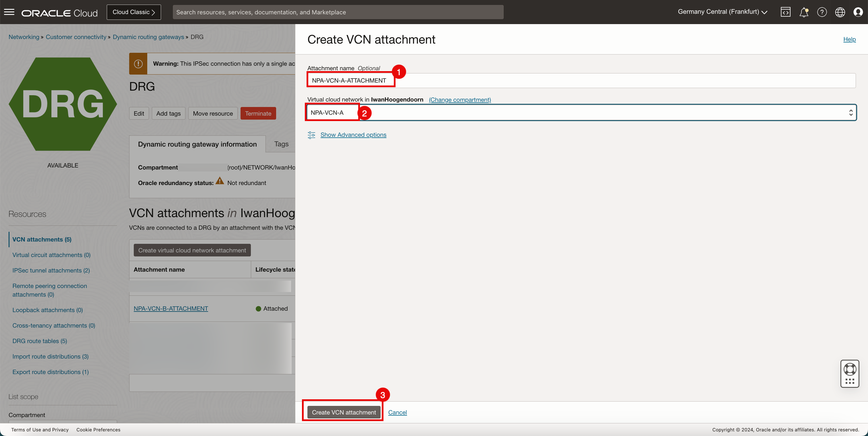Focus the top resource search box
Image resolution: width=868 pixels, height=436 pixels.
[338, 12]
